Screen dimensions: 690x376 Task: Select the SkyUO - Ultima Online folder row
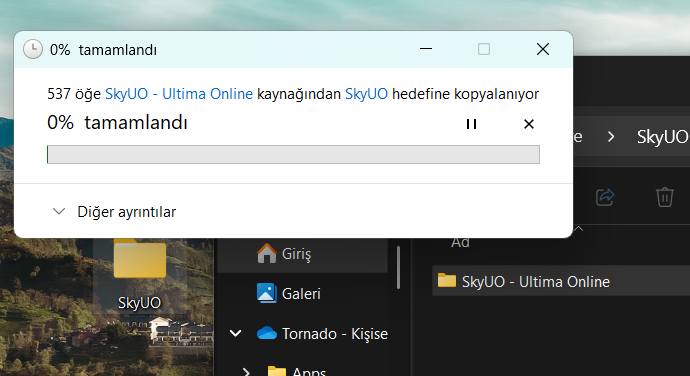click(561, 281)
